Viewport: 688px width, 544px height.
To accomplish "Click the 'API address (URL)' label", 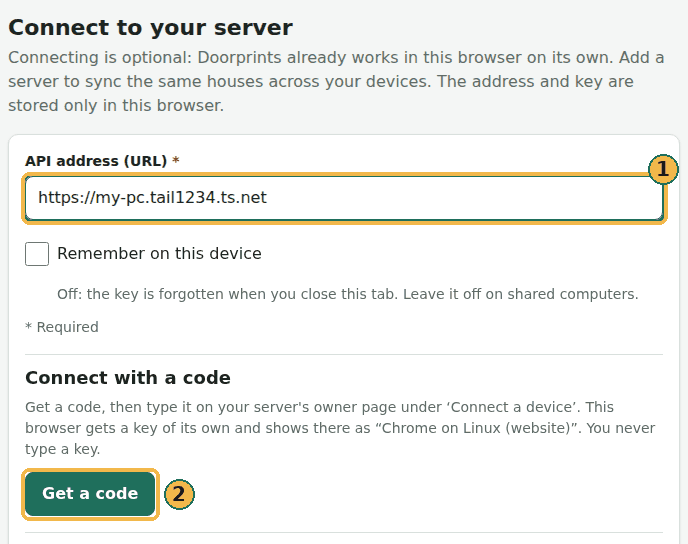I will pos(102,161).
